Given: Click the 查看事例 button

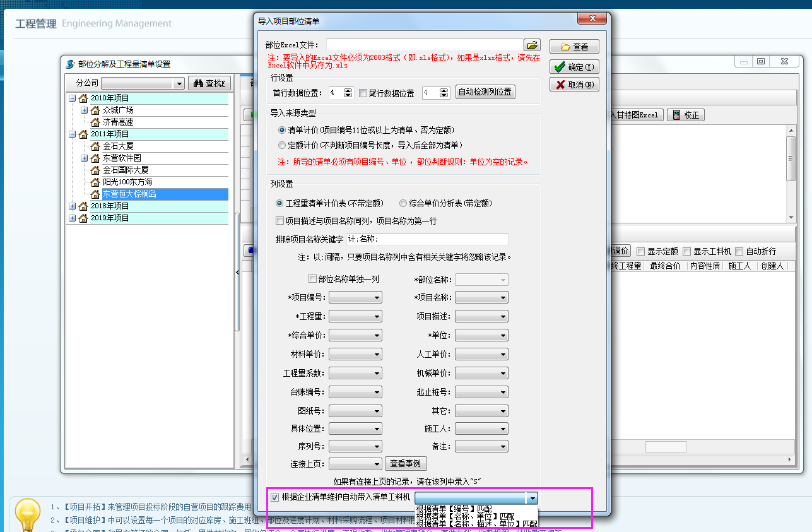Looking at the screenshot, I should click(406, 464).
